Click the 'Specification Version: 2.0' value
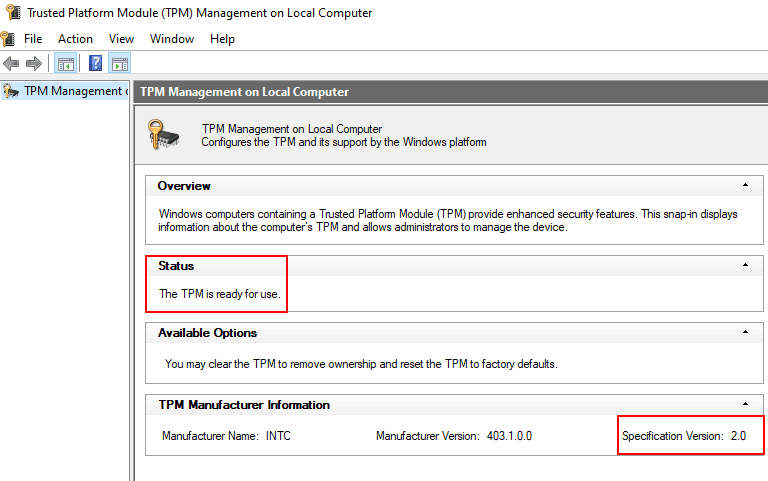Image resolution: width=768 pixels, height=481 pixels. (x=684, y=436)
